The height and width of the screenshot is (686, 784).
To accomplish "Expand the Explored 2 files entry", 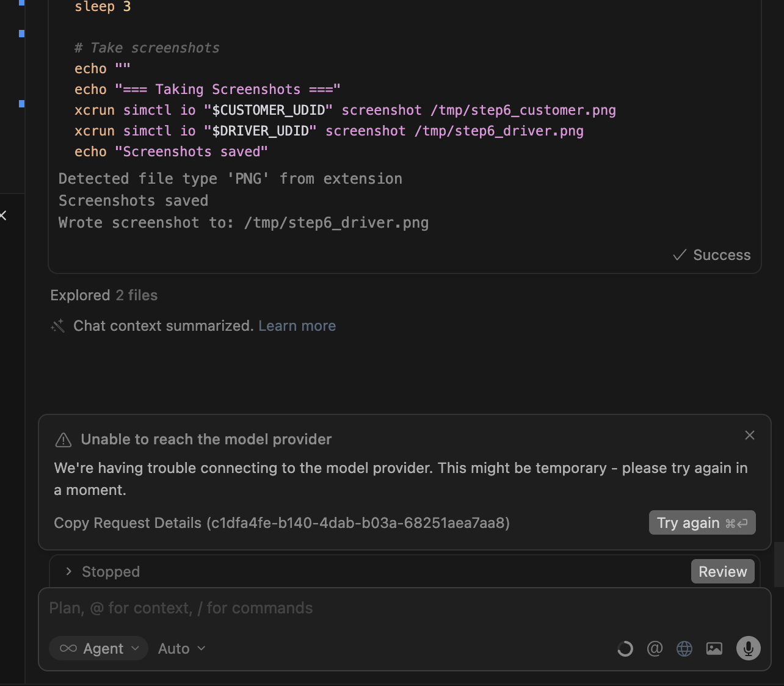I will 104,295.
